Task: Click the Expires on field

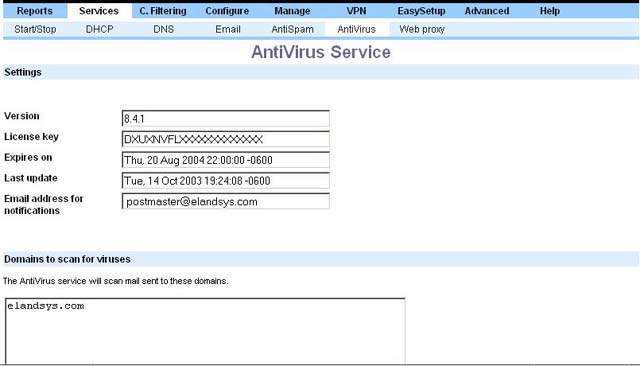Action: click(x=226, y=160)
